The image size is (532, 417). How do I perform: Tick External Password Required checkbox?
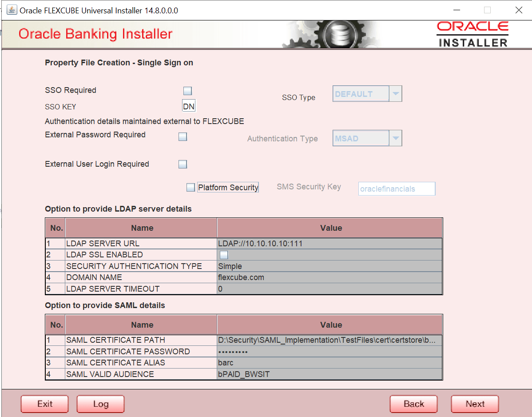[183, 136]
